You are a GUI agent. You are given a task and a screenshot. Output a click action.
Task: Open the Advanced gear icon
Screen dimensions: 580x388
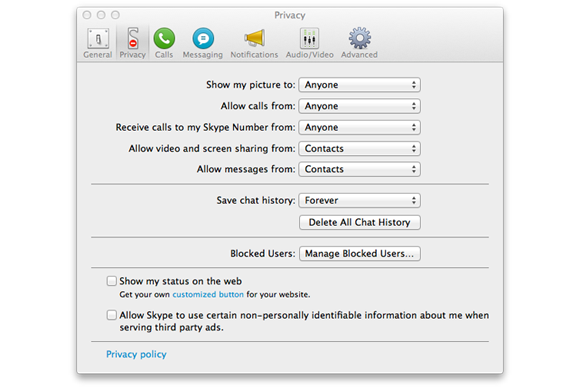(359, 38)
